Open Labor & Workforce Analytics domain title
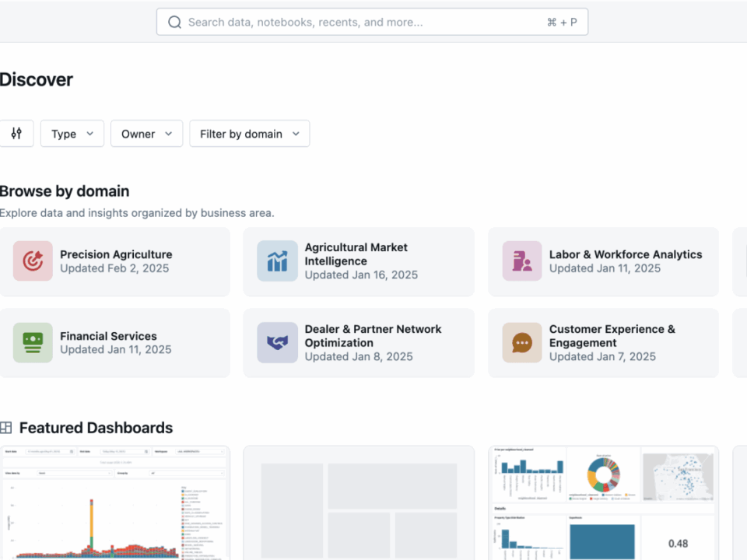The height and width of the screenshot is (560, 747). (626, 254)
